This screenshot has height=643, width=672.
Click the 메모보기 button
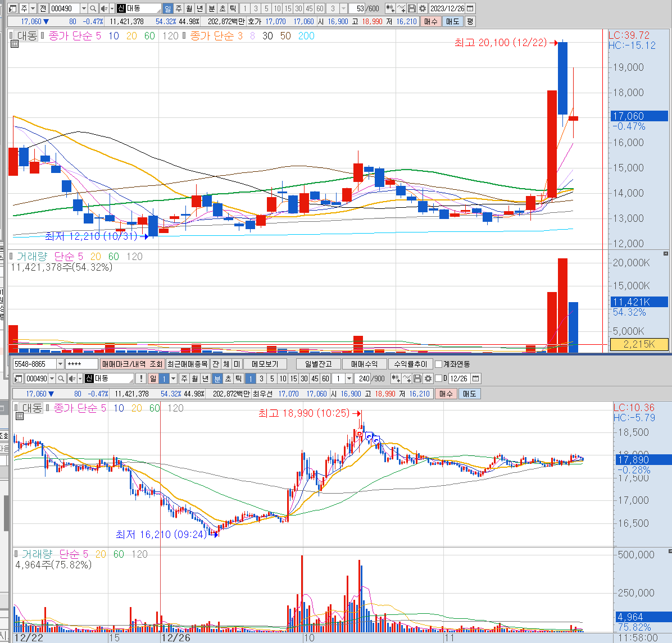tap(265, 364)
